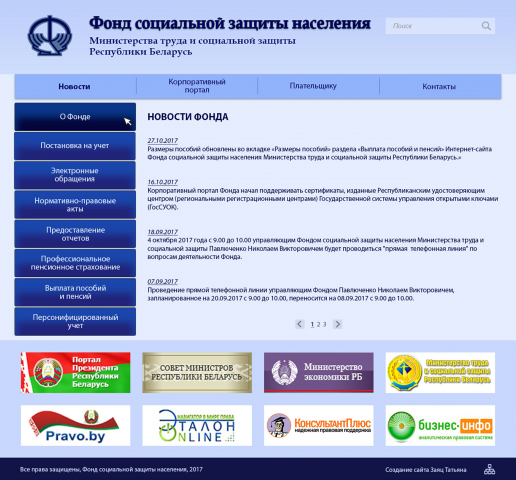Open Нормативно-правовые акты section

(75, 204)
